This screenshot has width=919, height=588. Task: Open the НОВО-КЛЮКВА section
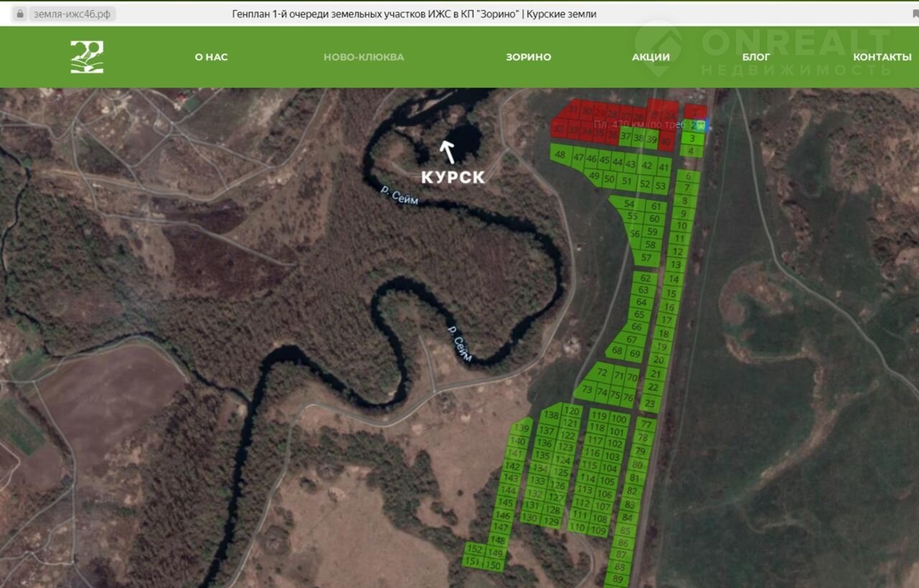[363, 57]
